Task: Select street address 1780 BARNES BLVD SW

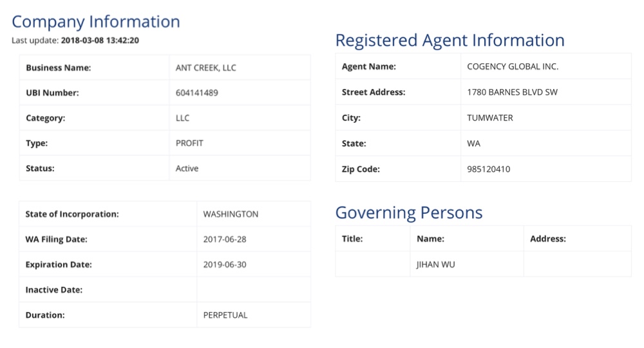Action: pos(512,92)
